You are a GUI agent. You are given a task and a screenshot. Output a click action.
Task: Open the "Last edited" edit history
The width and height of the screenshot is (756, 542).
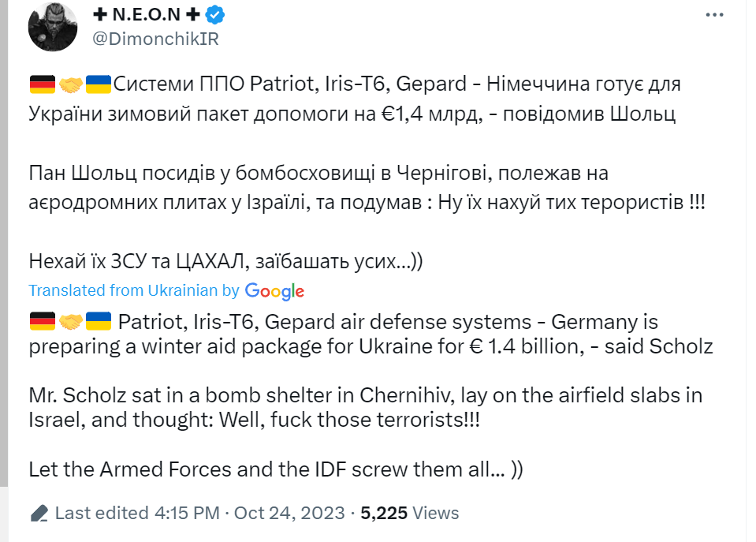click(x=102, y=513)
